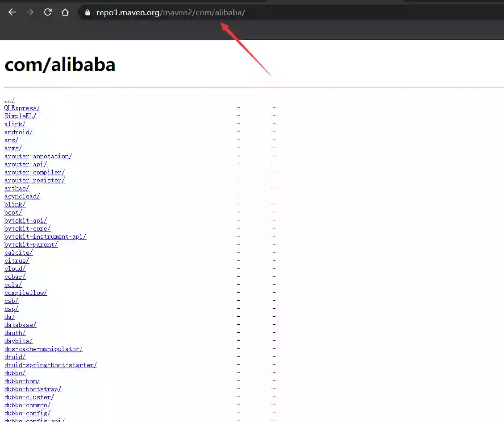Go into the database/ directory

(x=20, y=325)
